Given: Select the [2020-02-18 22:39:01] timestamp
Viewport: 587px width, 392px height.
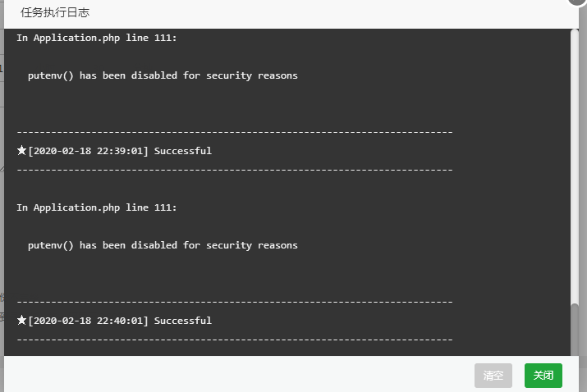Looking at the screenshot, I should 88,151.
